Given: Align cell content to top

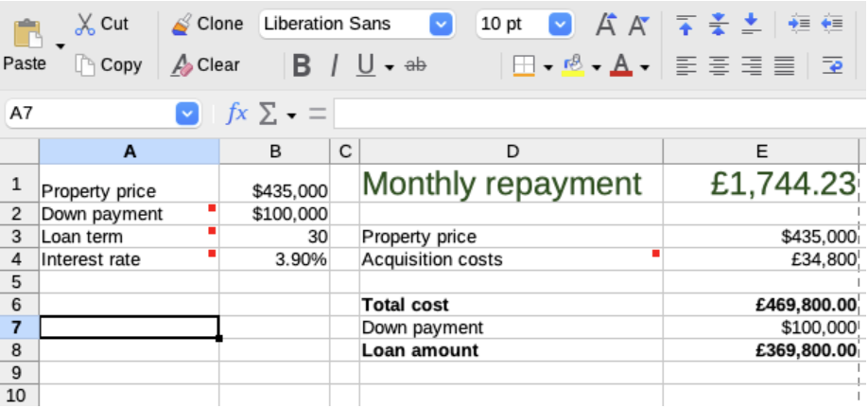Looking at the screenshot, I should pos(686,25).
